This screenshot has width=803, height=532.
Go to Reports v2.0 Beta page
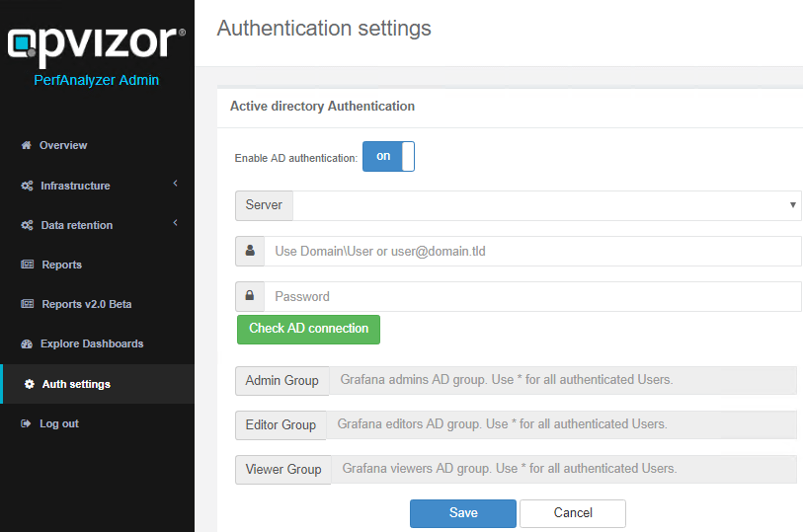[86, 304]
